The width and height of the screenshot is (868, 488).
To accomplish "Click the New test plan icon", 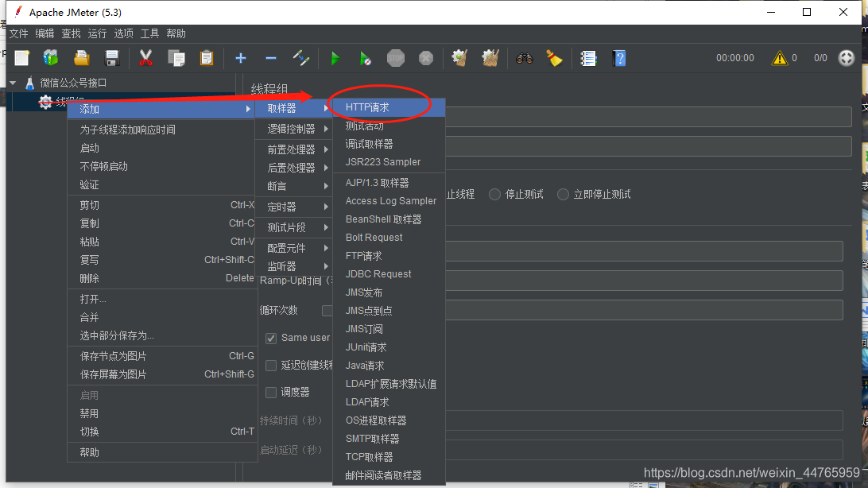I will tap(21, 58).
